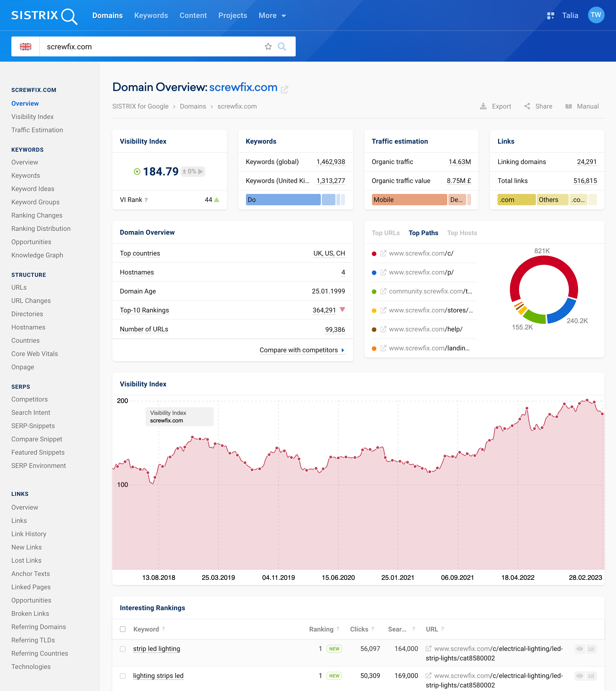
Task: Open external link icon for www.screwfix.com/c/
Action: 383,253
